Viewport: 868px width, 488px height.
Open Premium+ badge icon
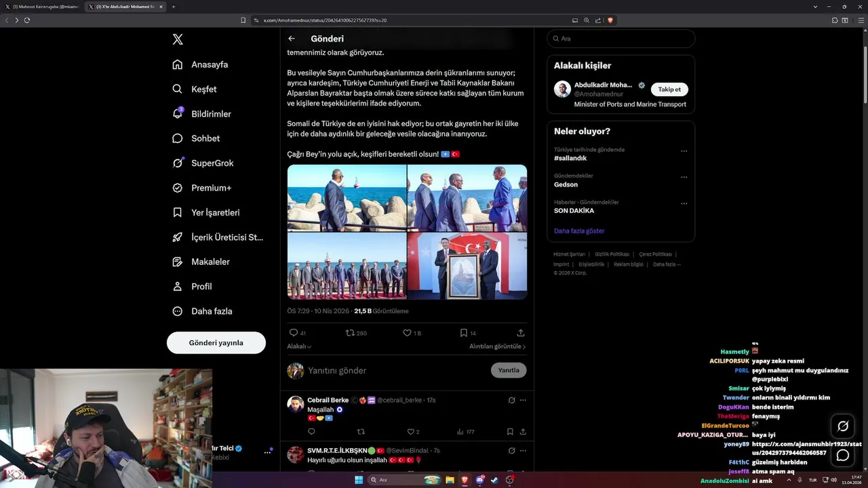178,188
